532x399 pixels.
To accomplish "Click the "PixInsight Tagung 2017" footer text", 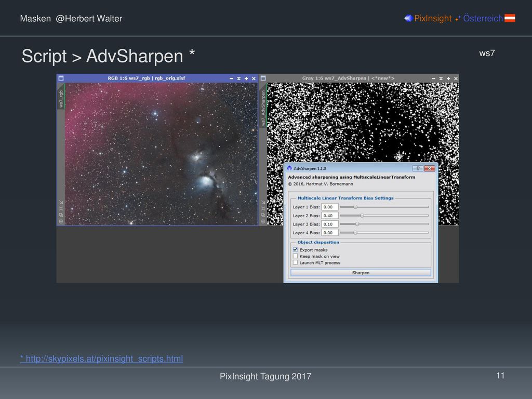I will tap(265, 376).
